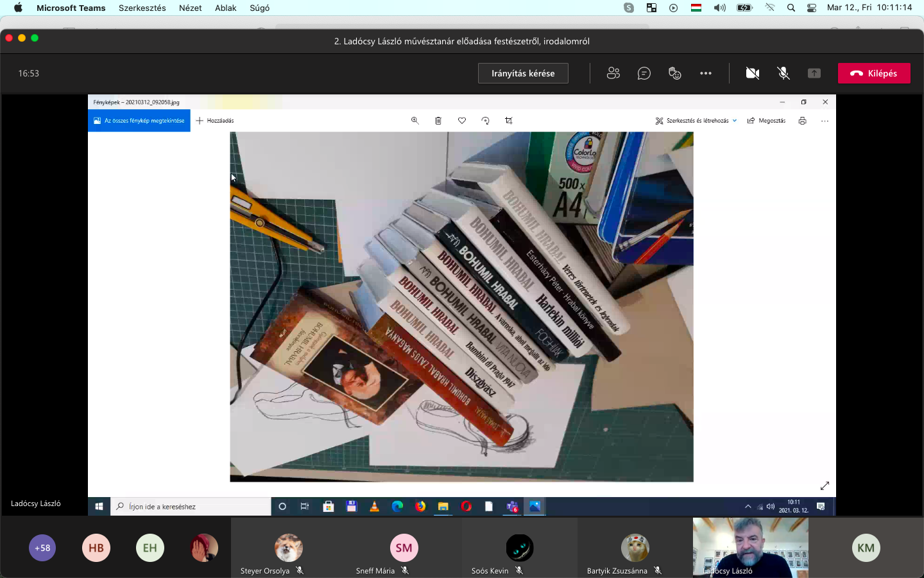Click the trash delete icon in Photos

click(438, 121)
